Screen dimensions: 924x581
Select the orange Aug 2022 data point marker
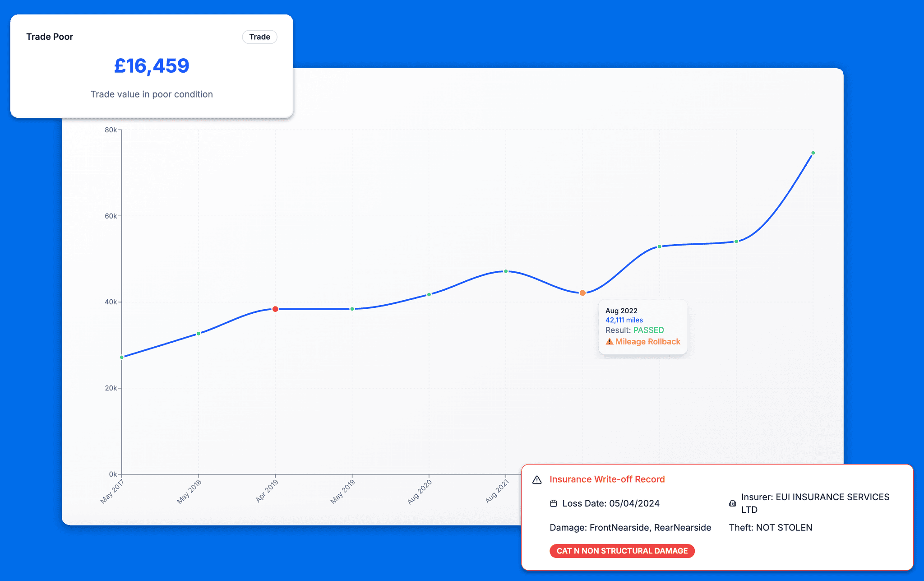coord(582,293)
